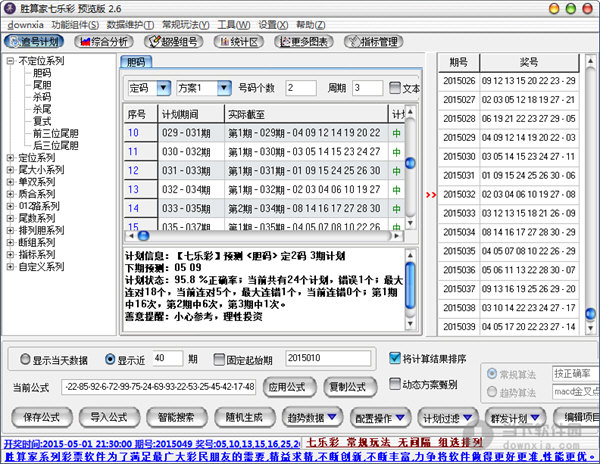Select draw result row 2015035
Image resolution: width=600 pixels, height=464 pixels.
pos(509,251)
